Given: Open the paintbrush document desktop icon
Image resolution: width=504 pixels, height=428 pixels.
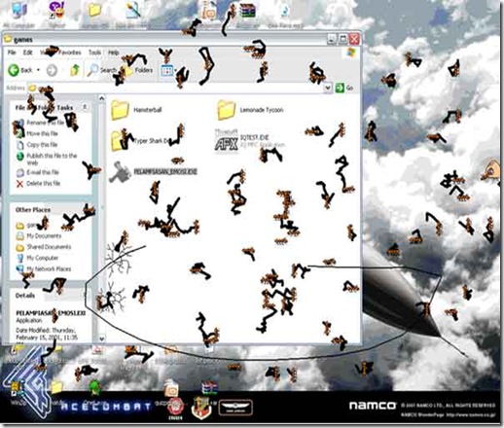Looking at the screenshot, I should coord(133,10).
